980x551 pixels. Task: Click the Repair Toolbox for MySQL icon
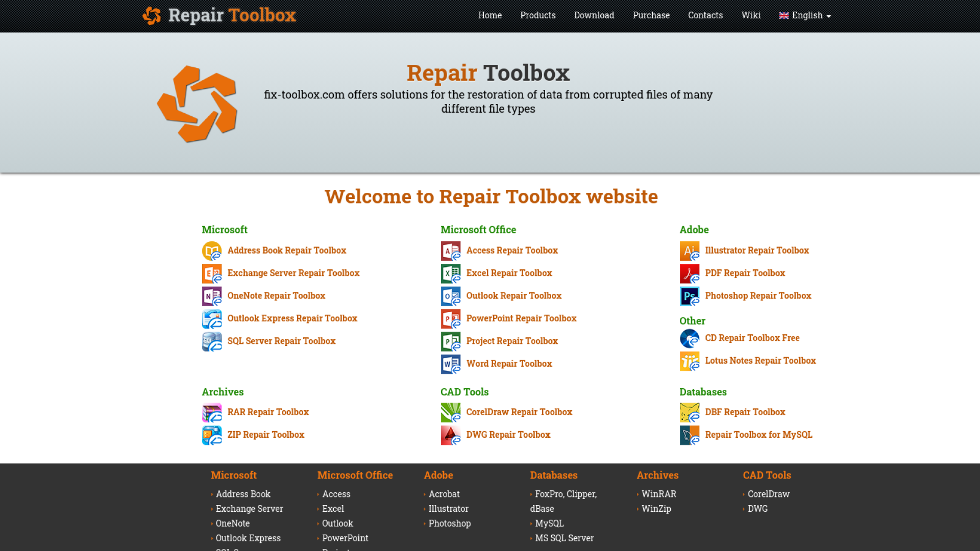point(689,435)
